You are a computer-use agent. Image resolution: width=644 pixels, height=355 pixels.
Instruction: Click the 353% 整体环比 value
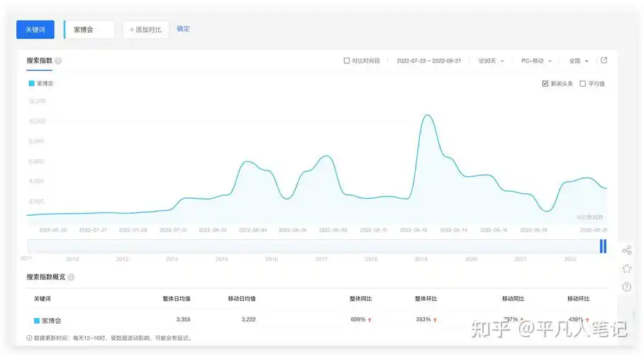(423, 319)
